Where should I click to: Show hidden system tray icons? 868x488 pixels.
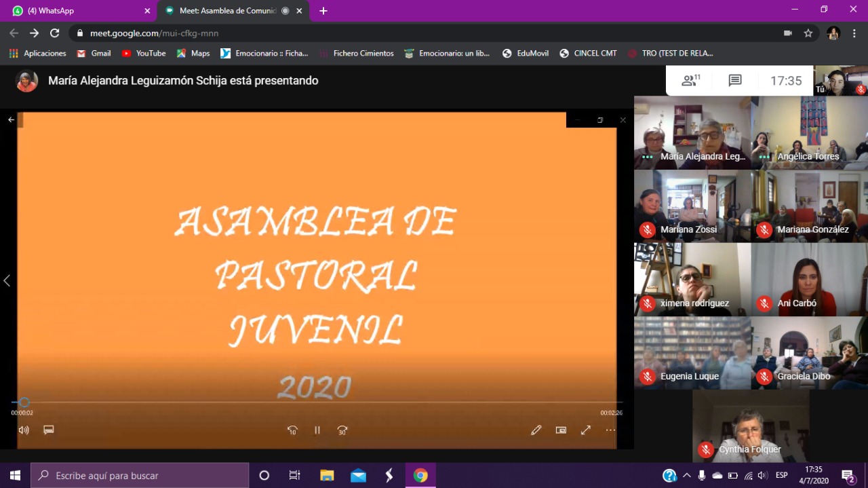687,476
